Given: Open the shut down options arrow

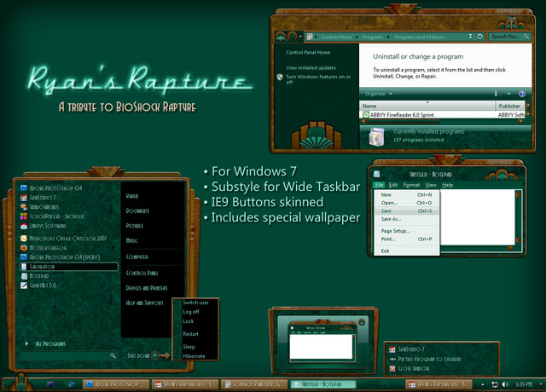Looking at the screenshot, I should [x=165, y=355].
